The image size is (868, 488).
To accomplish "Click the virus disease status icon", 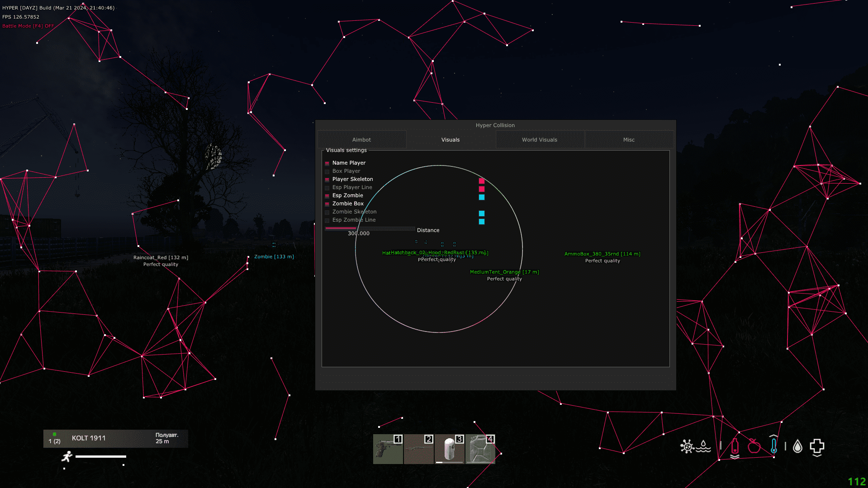I will click(x=687, y=447).
